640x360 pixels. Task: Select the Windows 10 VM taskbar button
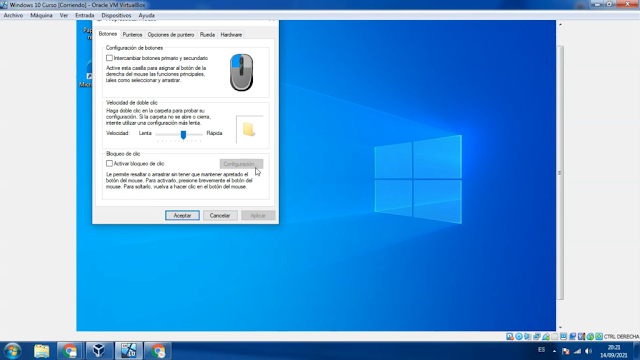pyautogui.click(x=129, y=351)
